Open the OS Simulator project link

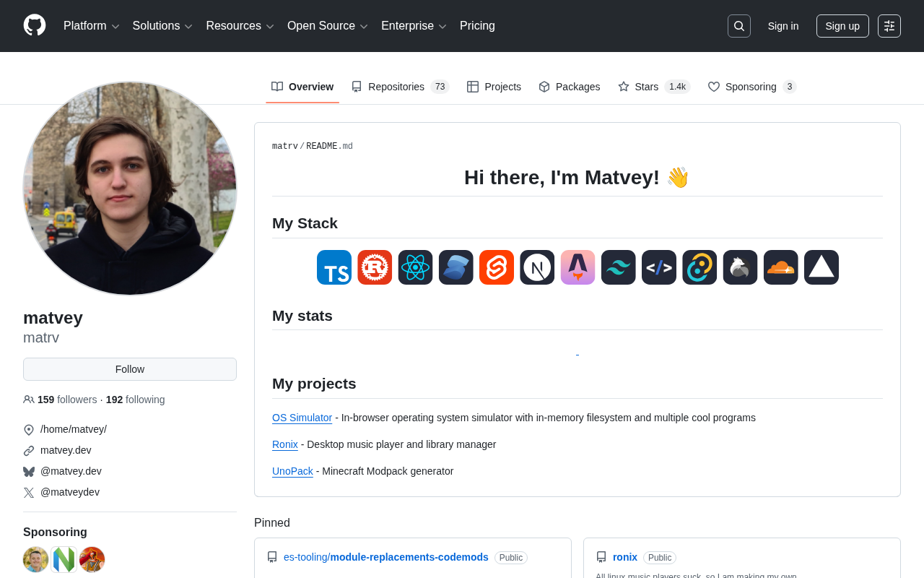click(302, 418)
